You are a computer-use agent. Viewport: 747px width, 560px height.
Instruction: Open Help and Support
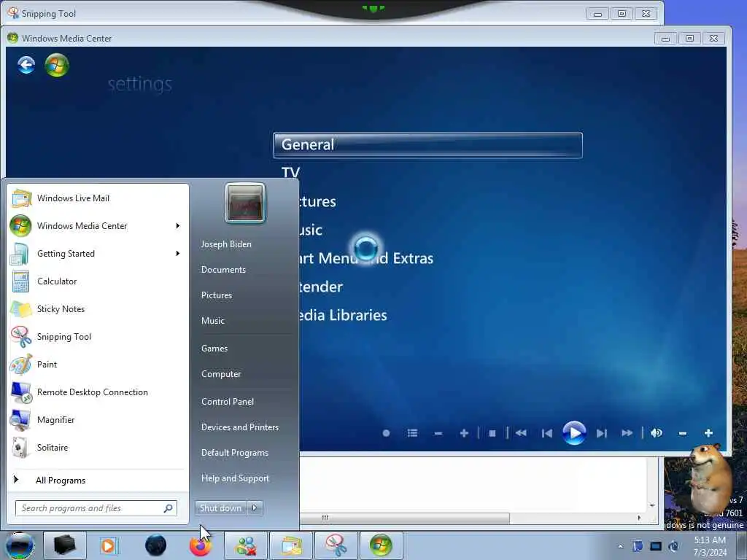click(x=235, y=478)
